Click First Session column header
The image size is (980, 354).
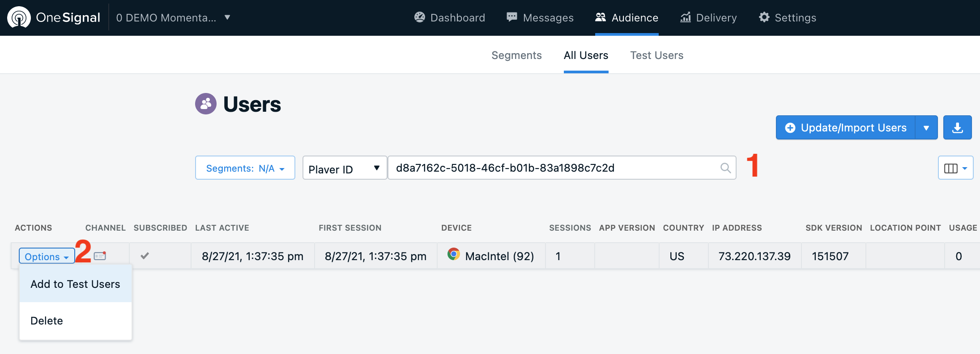[x=350, y=228]
